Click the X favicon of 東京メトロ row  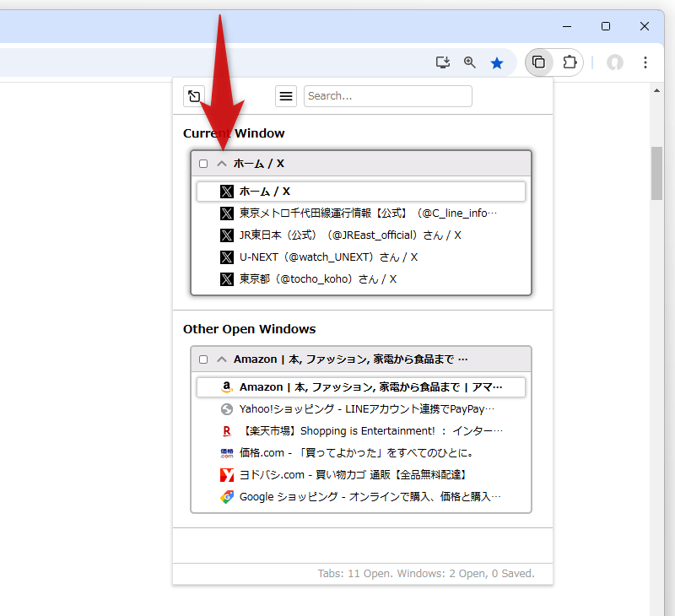(x=227, y=213)
